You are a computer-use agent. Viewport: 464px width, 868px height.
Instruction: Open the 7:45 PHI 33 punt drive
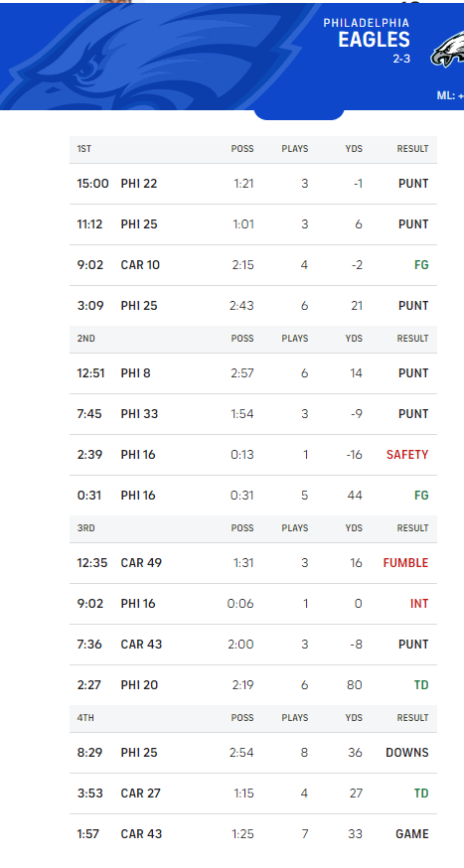coord(253,414)
